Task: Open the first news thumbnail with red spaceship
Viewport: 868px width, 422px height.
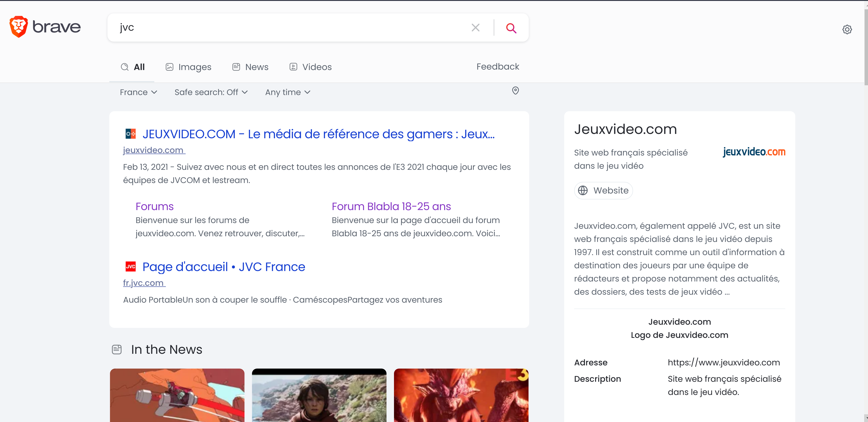Action: click(177, 395)
